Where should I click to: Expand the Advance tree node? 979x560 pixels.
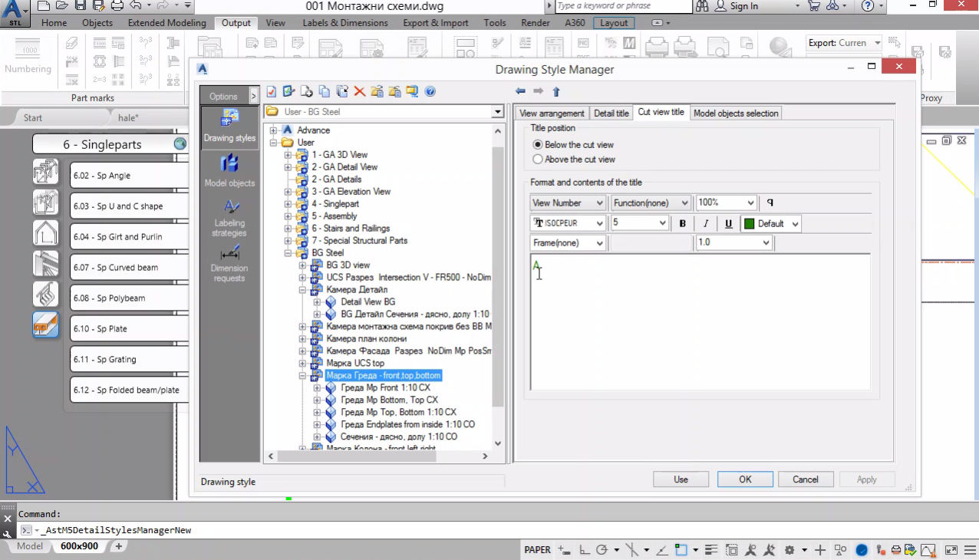click(273, 130)
